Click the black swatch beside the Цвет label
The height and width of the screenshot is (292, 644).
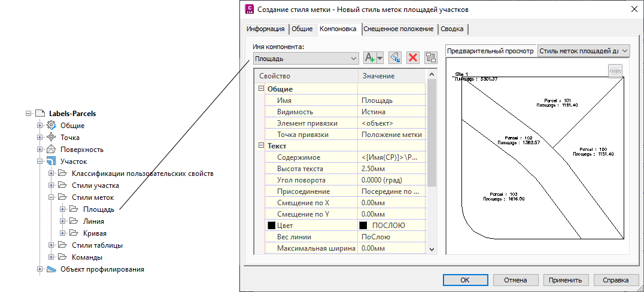[271, 226]
